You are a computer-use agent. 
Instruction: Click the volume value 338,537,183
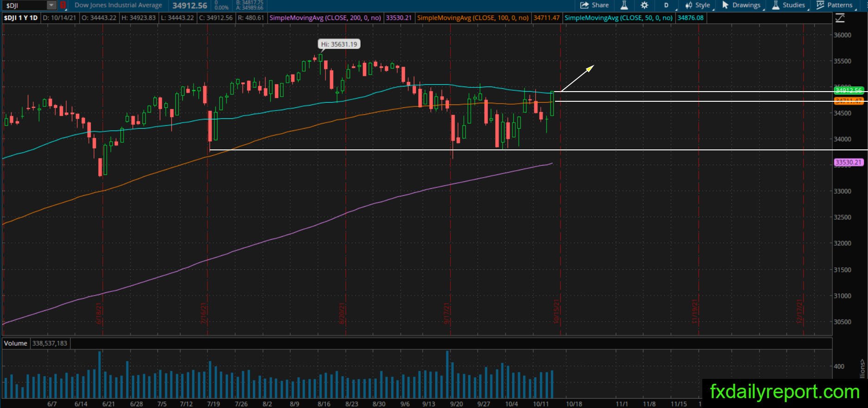[50, 343]
